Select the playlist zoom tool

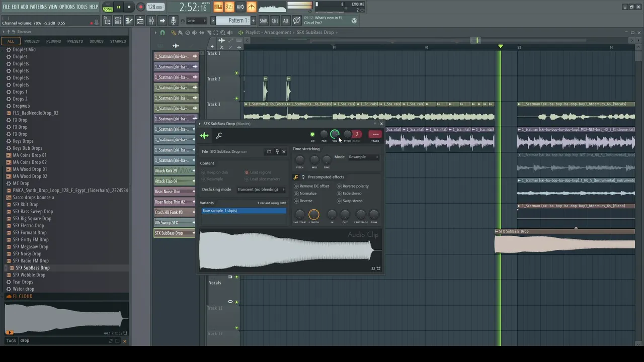tap(223, 33)
